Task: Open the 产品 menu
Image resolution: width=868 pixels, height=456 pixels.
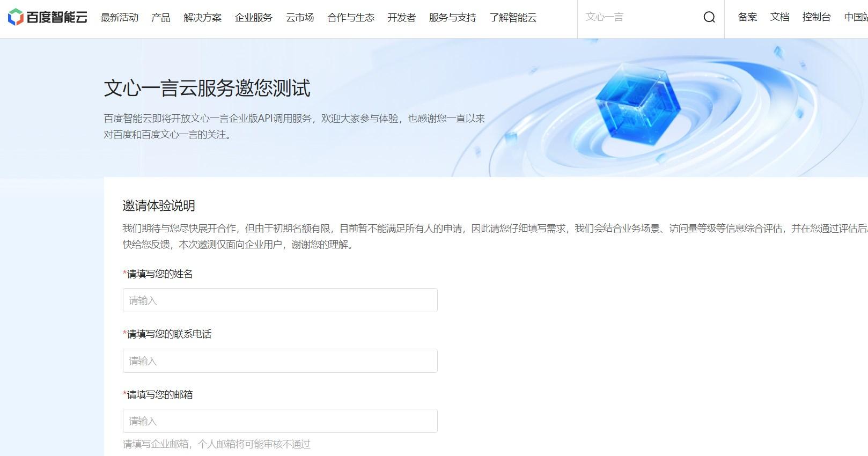Action: pos(161,18)
